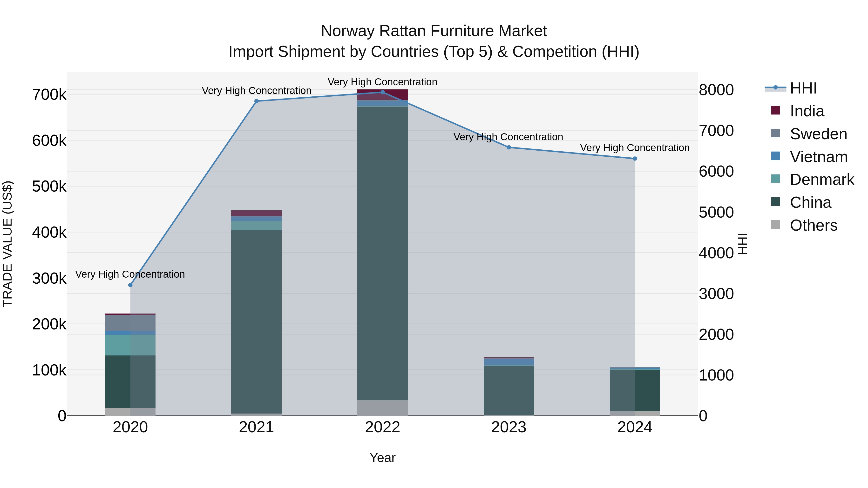Click the India legend color swatch
The image size is (868, 488).
click(x=775, y=110)
